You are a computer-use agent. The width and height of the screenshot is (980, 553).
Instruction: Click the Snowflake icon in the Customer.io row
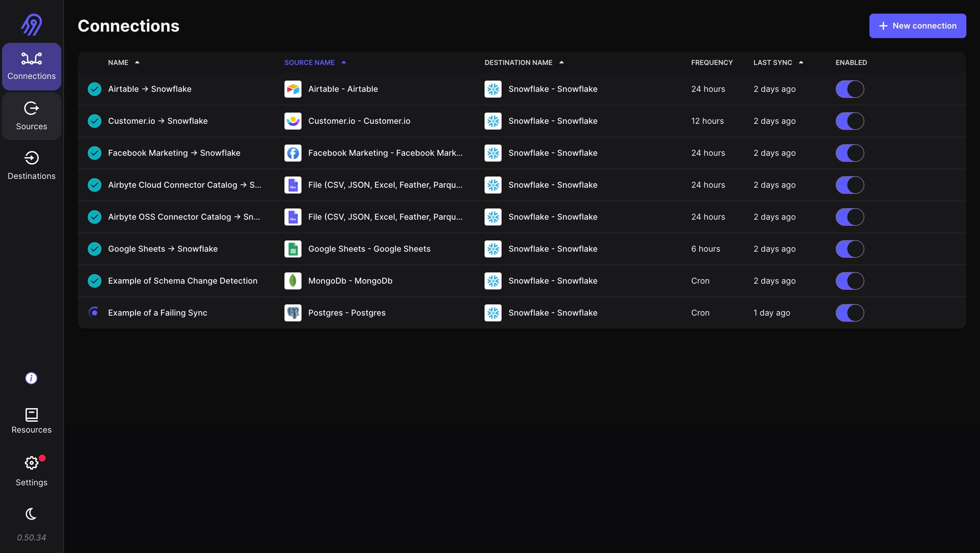(493, 121)
